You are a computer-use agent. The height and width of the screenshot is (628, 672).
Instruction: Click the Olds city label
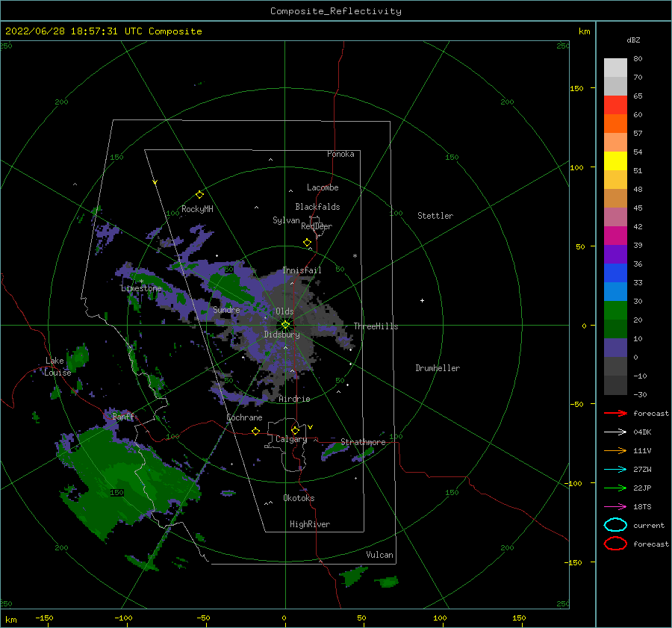click(x=284, y=311)
